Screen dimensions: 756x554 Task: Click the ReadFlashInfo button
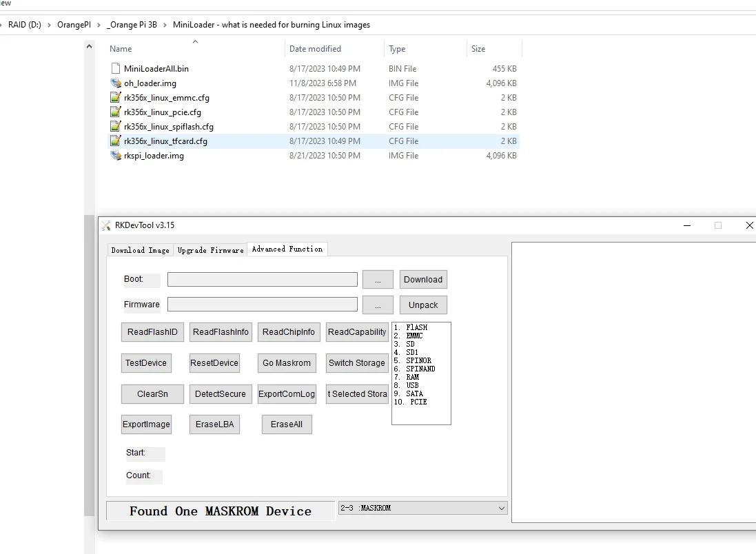[x=221, y=332]
